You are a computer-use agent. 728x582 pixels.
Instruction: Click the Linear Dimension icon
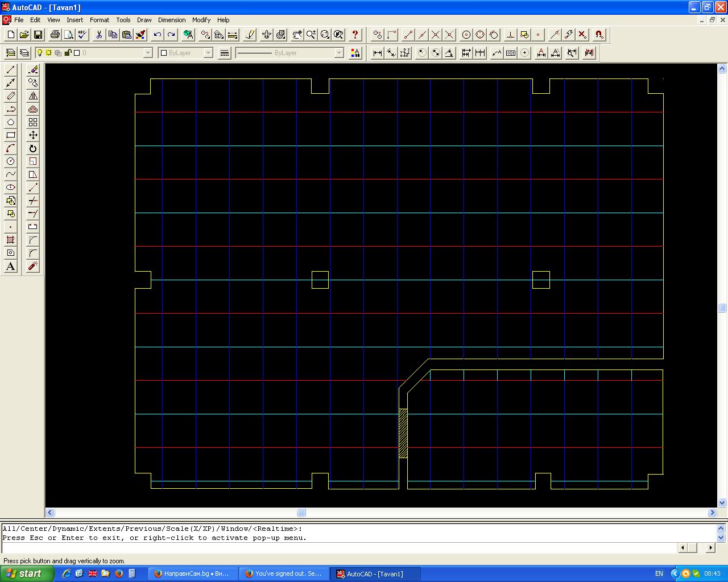click(x=377, y=53)
